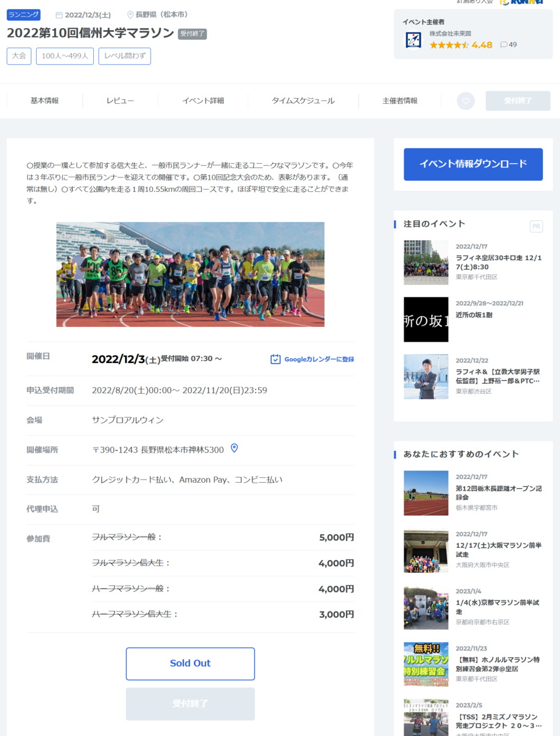
Task: Click the Sold Out button
Action: pos(190,664)
